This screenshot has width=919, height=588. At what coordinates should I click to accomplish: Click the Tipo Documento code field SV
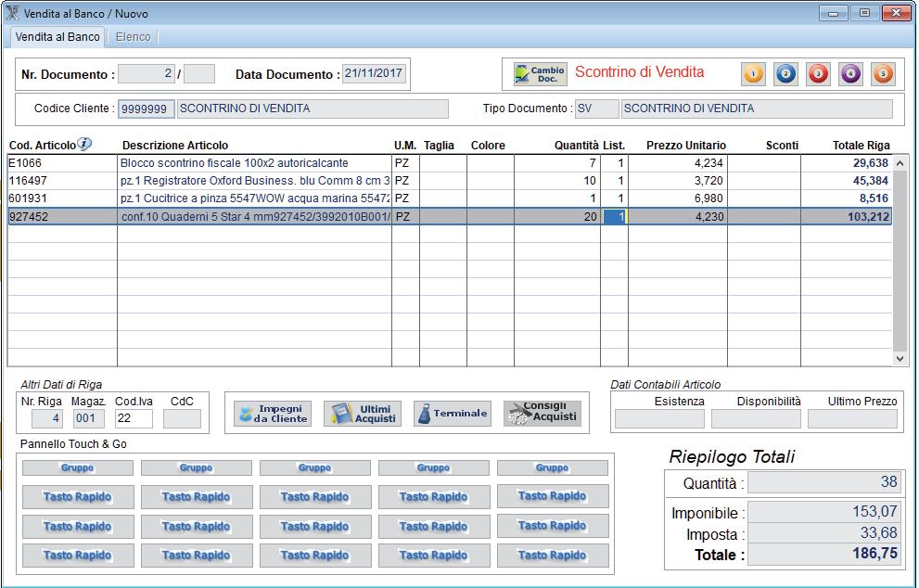(596, 109)
